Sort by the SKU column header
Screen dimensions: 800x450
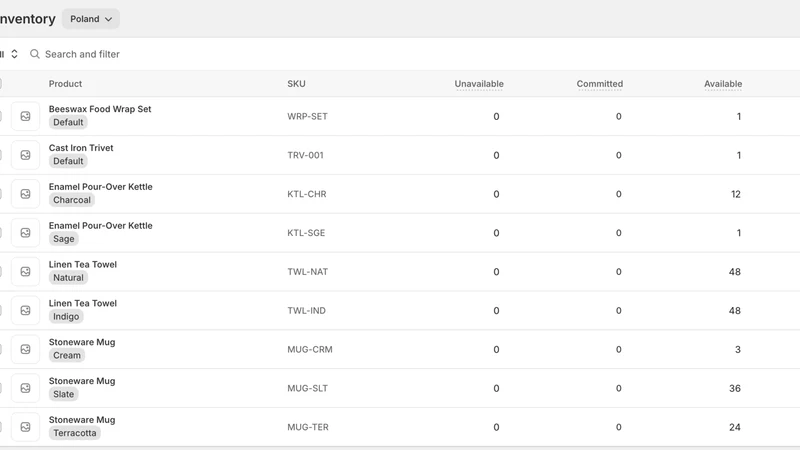pyautogui.click(x=296, y=84)
